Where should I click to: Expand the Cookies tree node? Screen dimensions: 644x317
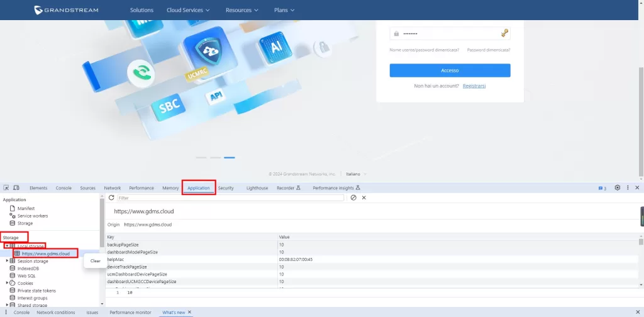pyautogui.click(x=7, y=283)
